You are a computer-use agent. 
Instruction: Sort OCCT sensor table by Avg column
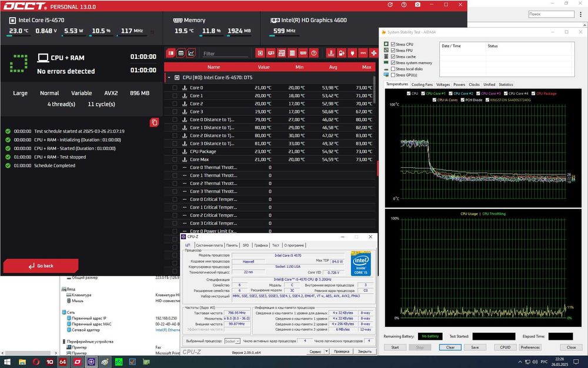pos(333,67)
